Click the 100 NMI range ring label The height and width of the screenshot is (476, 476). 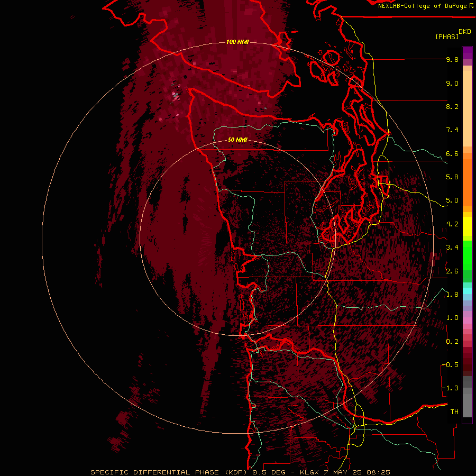tap(237, 42)
